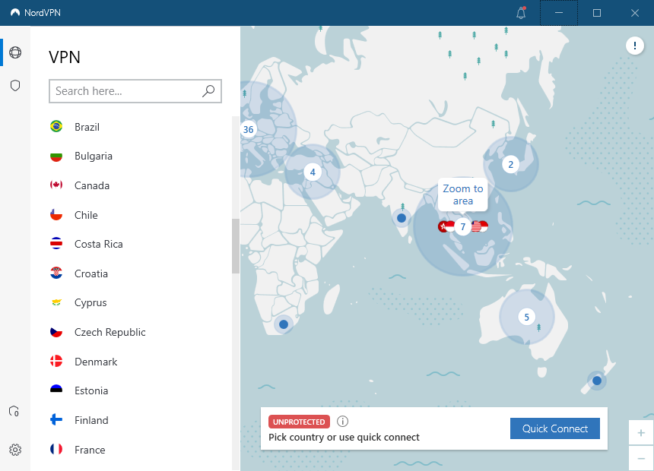Open the shield threat protection icon
The width and height of the screenshot is (654, 471).
[x=15, y=86]
